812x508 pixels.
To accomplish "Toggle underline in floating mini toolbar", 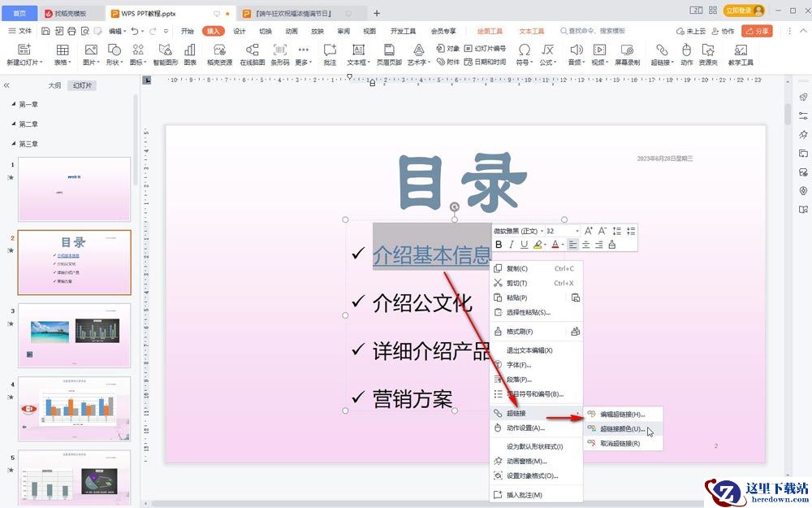I will click(x=524, y=245).
